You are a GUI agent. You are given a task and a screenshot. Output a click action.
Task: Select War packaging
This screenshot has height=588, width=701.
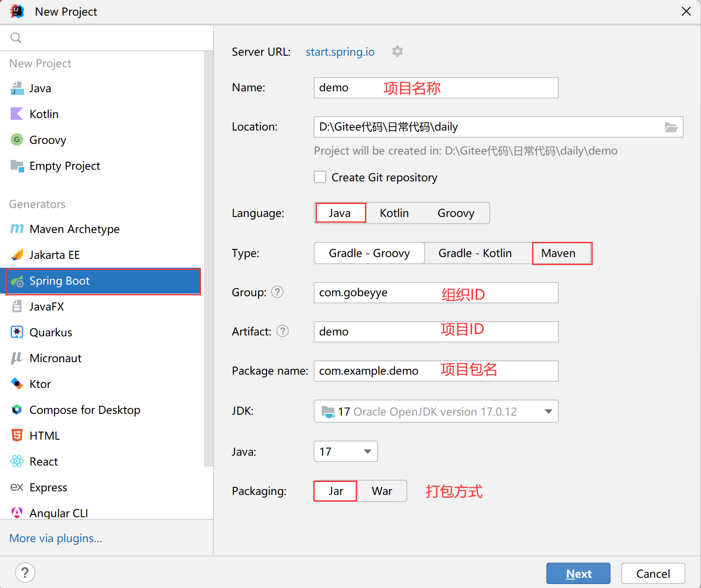(x=382, y=491)
